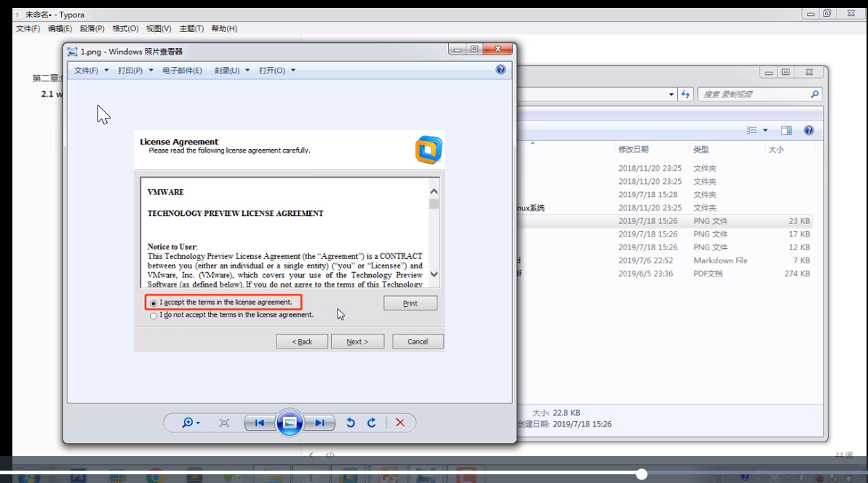Select the PNG file row sized 17 KB
Image resolution: width=868 pixels, height=483 pixels.
[666, 234]
